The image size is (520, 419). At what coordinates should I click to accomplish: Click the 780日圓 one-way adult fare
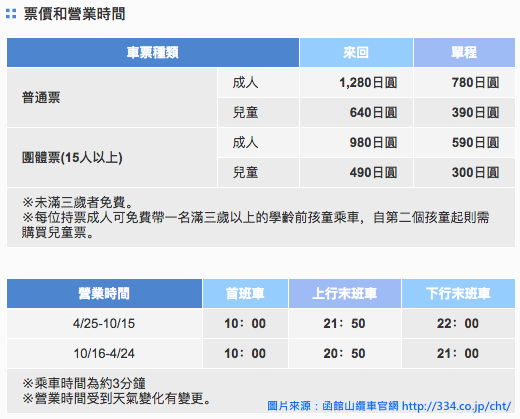pyautogui.click(x=475, y=83)
